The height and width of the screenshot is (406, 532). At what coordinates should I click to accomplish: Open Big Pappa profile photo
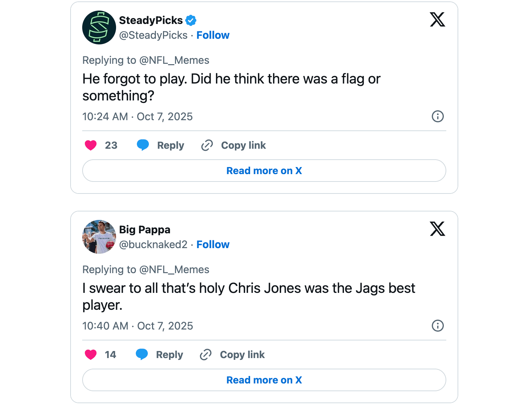coord(99,237)
